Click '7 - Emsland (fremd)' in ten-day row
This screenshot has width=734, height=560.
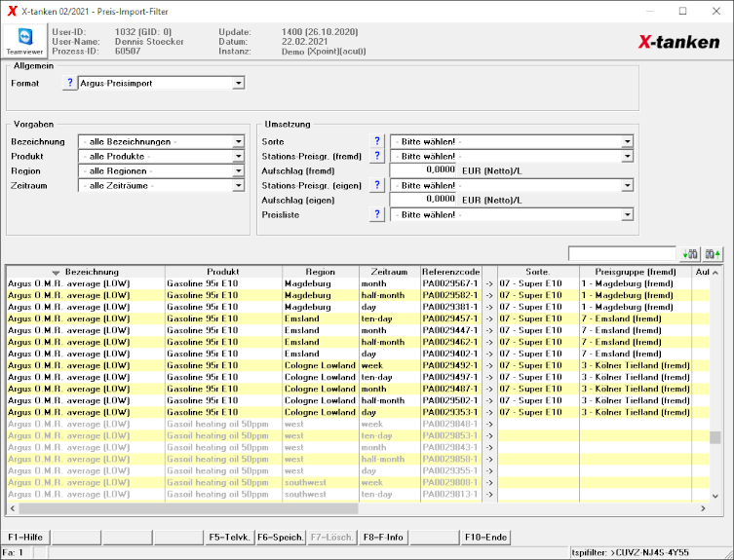pos(621,318)
